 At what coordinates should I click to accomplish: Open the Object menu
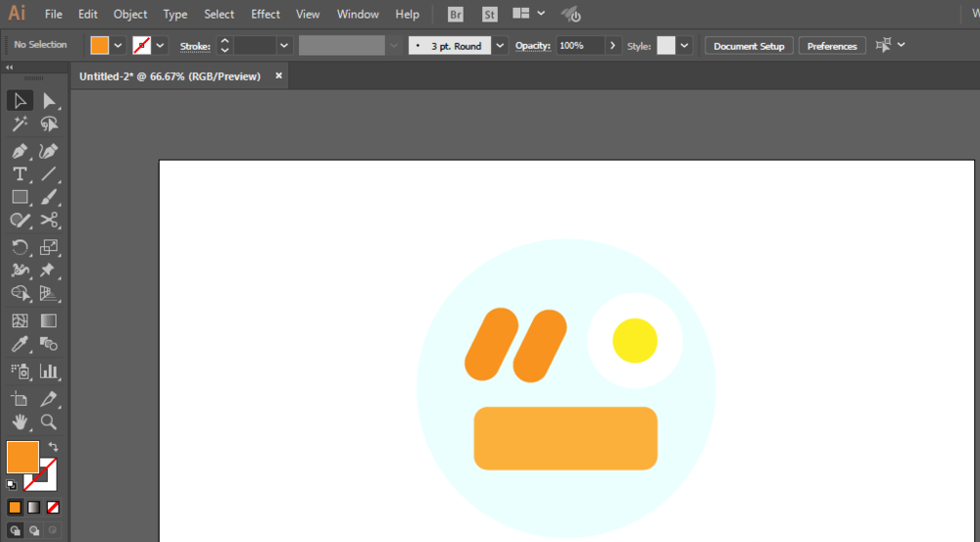coord(130,15)
